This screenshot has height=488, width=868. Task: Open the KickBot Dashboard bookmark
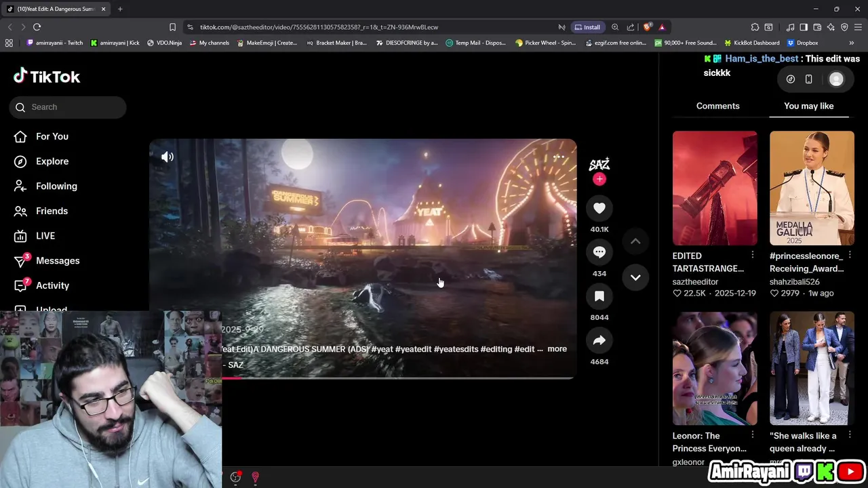751,43
